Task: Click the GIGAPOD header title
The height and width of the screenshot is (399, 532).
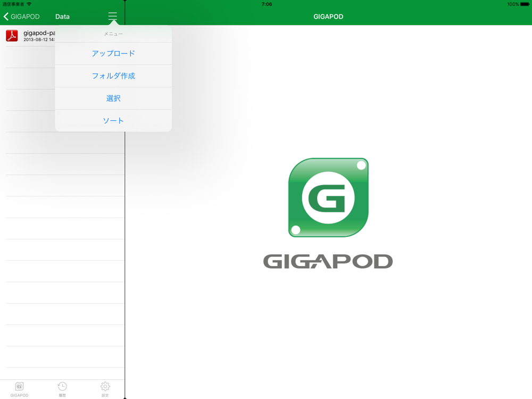Action: coord(328,16)
